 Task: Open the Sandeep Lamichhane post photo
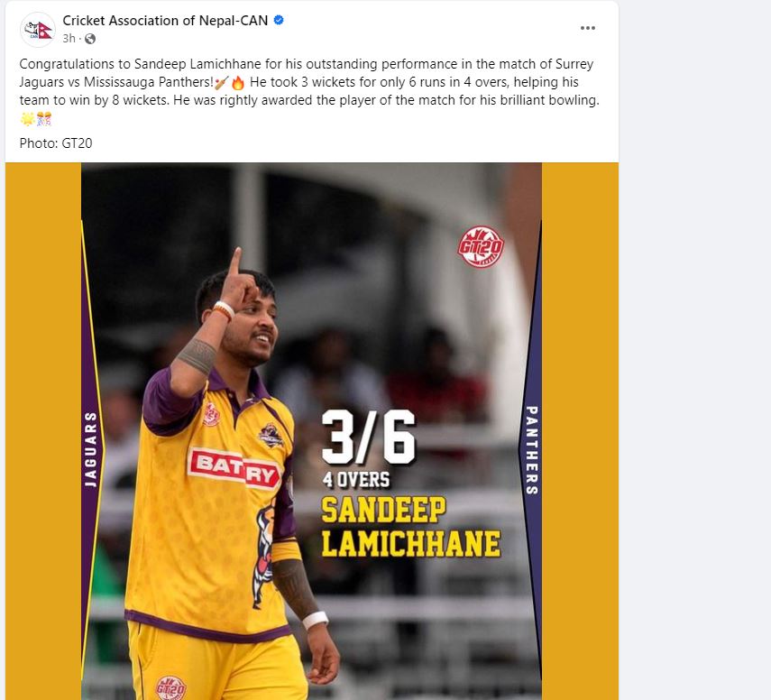(312, 431)
